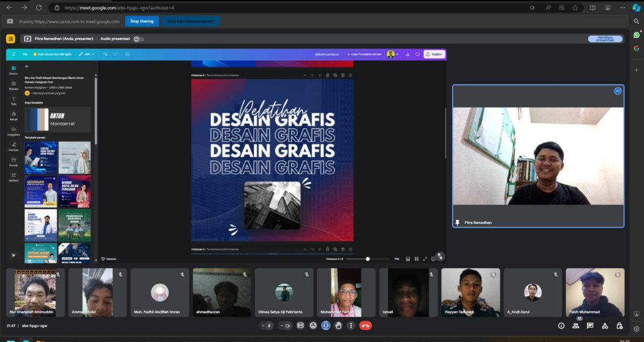Expand the camera video settings chevron
This screenshot has height=342, width=644.
coord(280,325)
